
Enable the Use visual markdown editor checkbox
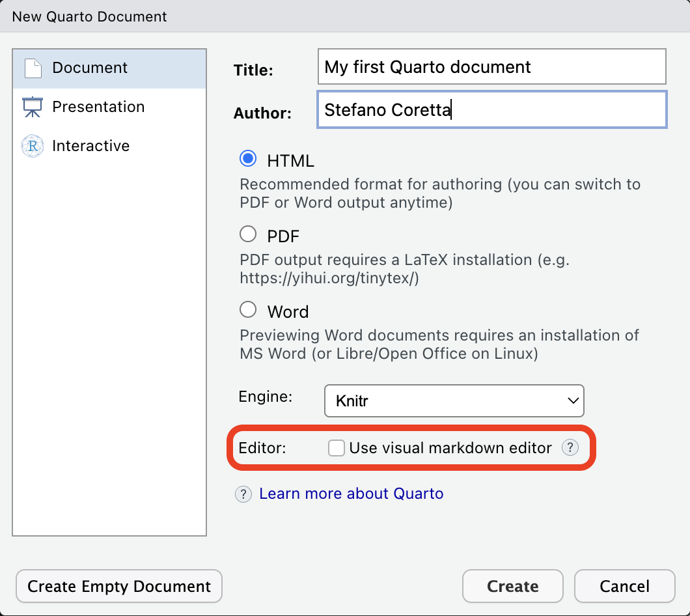(x=336, y=448)
